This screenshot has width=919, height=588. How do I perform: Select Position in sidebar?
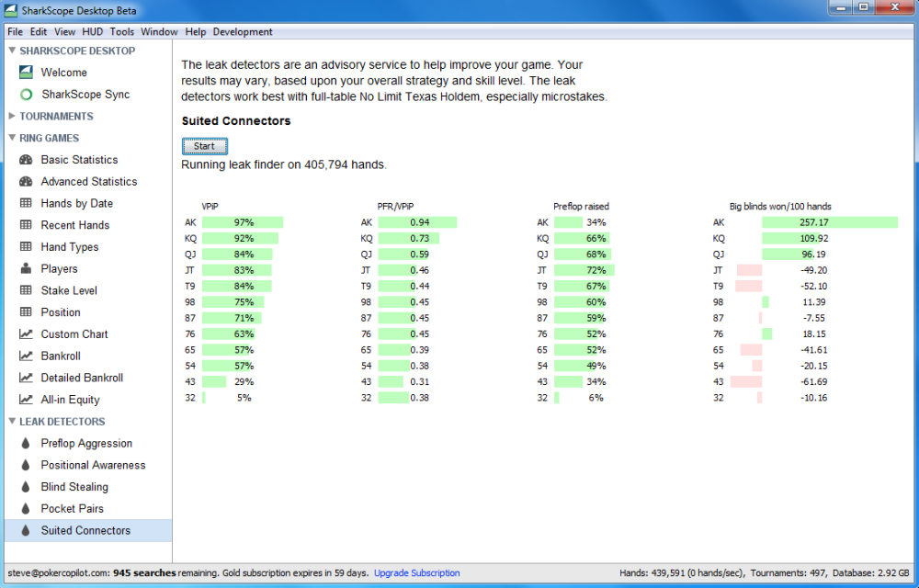[x=61, y=312]
